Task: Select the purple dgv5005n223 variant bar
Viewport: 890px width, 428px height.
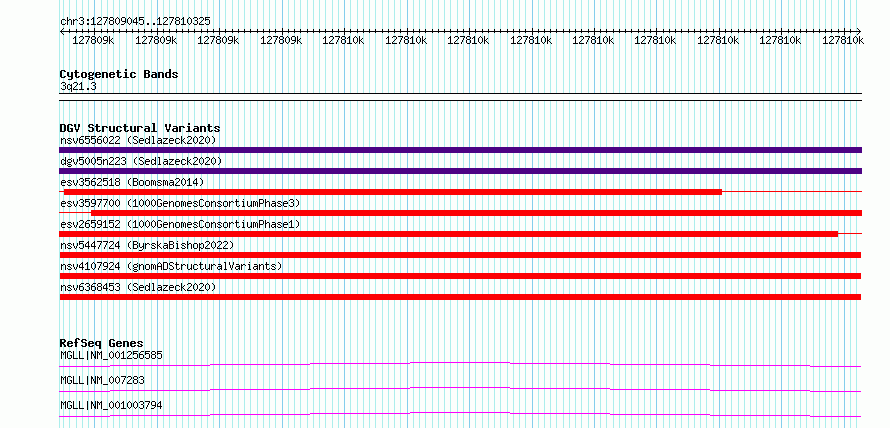Action: 460,171
